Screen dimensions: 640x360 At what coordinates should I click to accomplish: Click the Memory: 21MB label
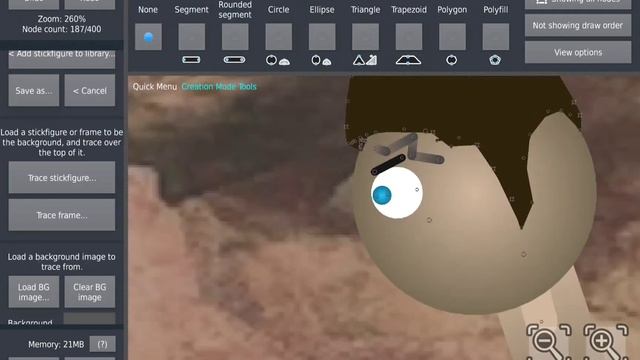pyautogui.click(x=56, y=344)
